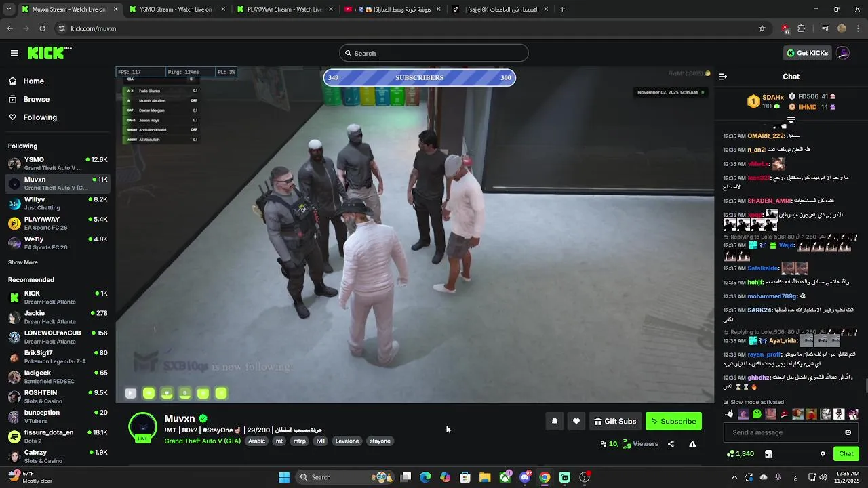Image resolution: width=868 pixels, height=488 pixels.
Task: Open We11y channel in Following list
Action: 58,243
